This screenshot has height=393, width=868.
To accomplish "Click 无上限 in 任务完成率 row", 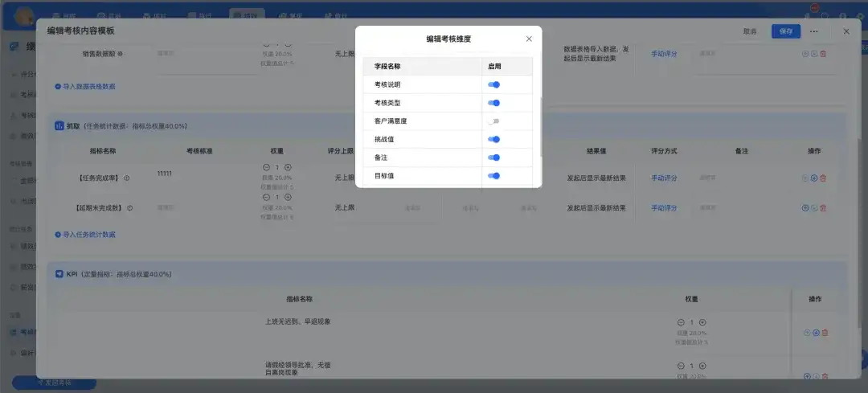I will 344,178.
